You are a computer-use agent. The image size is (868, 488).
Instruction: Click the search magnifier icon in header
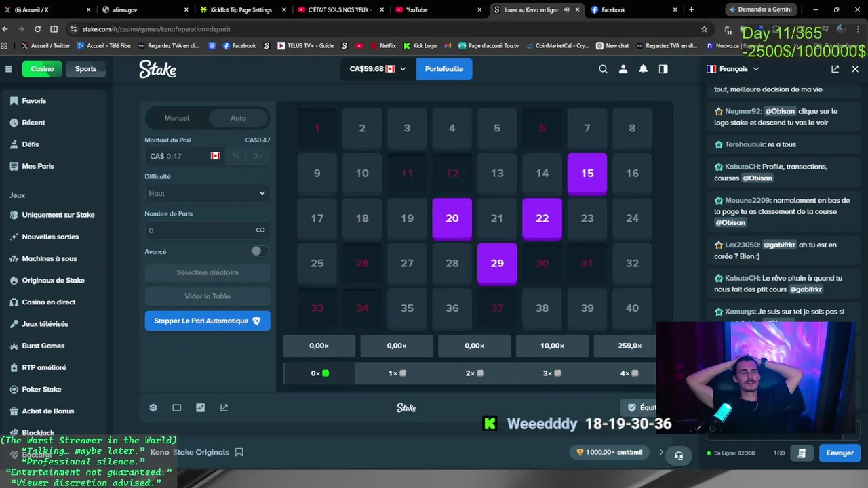[603, 69]
